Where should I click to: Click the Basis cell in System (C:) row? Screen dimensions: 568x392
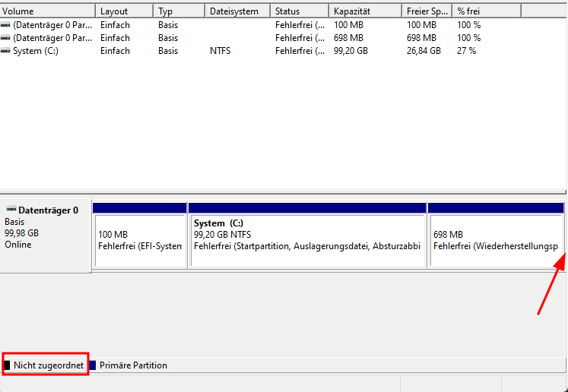coord(168,51)
